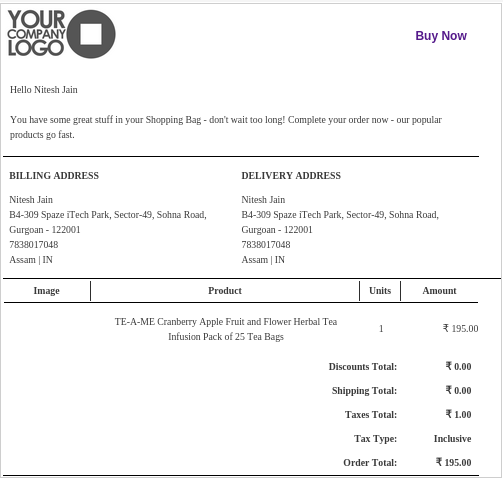Click the Order Total amount ₹ 195.00

[x=453, y=462]
